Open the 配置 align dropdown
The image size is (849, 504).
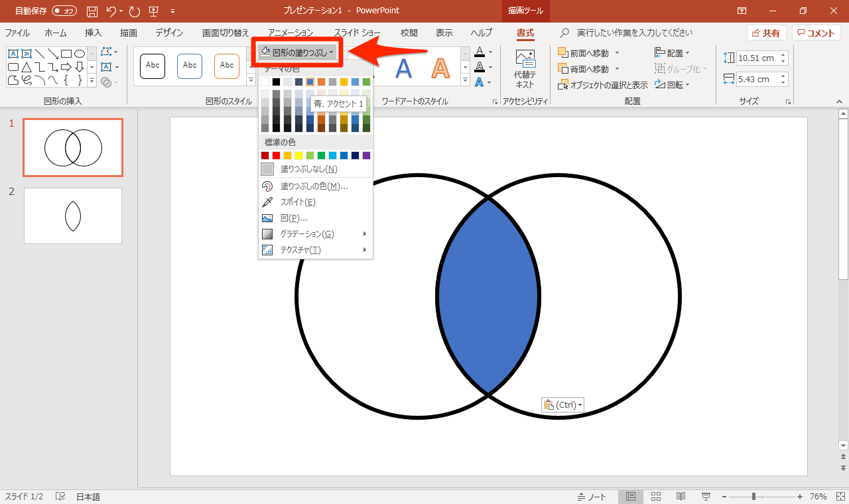tap(673, 52)
